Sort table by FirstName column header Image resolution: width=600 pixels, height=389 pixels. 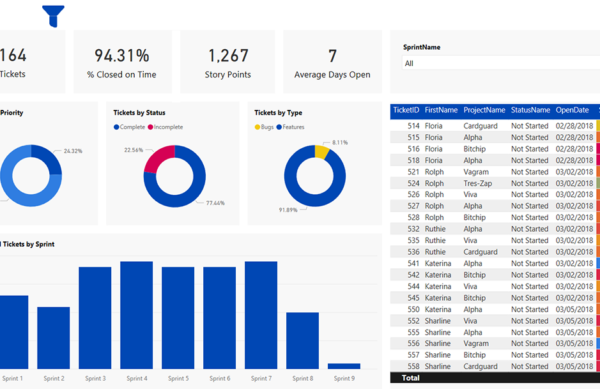click(x=441, y=110)
